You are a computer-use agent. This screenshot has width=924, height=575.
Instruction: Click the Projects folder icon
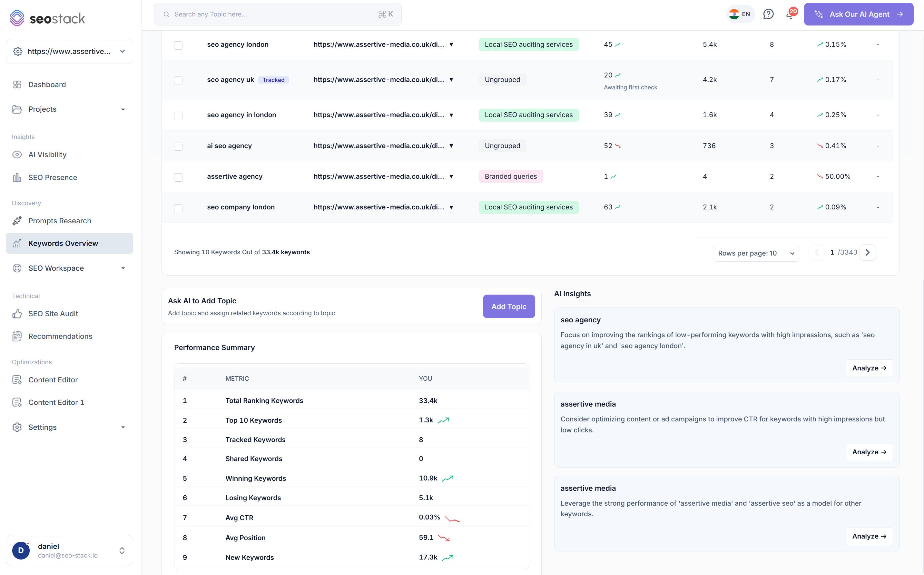(17, 109)
